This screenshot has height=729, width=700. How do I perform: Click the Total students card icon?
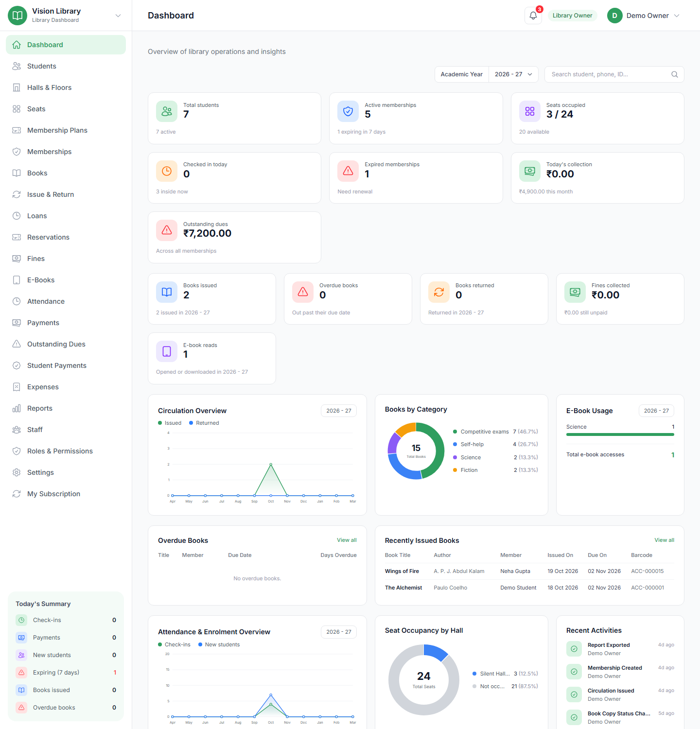tap(167, 111)
